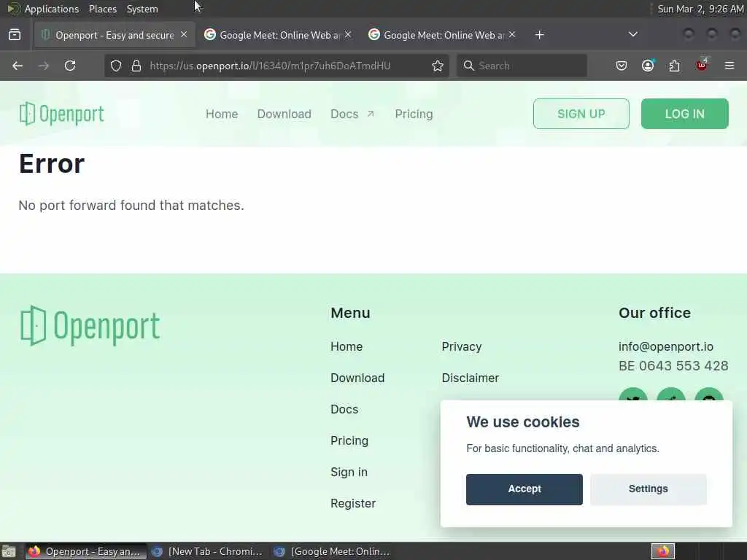Open Download in header navigation
Image resolution: width=747 pixels, height=560 pixels.
point(284,114)
